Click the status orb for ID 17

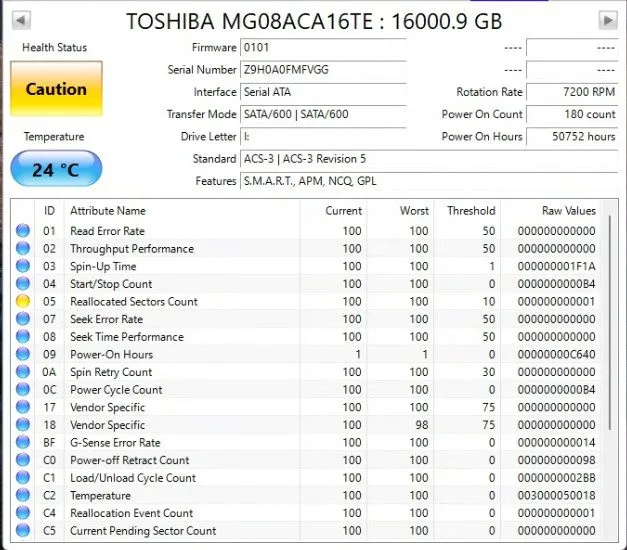tap(23, 407)
